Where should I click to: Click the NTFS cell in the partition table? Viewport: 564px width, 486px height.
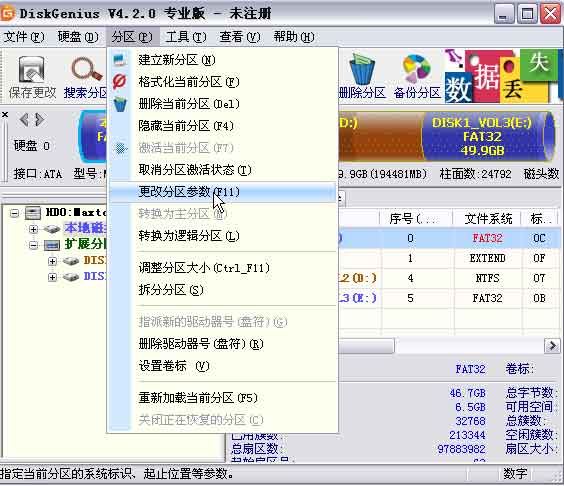pos(487,278)
